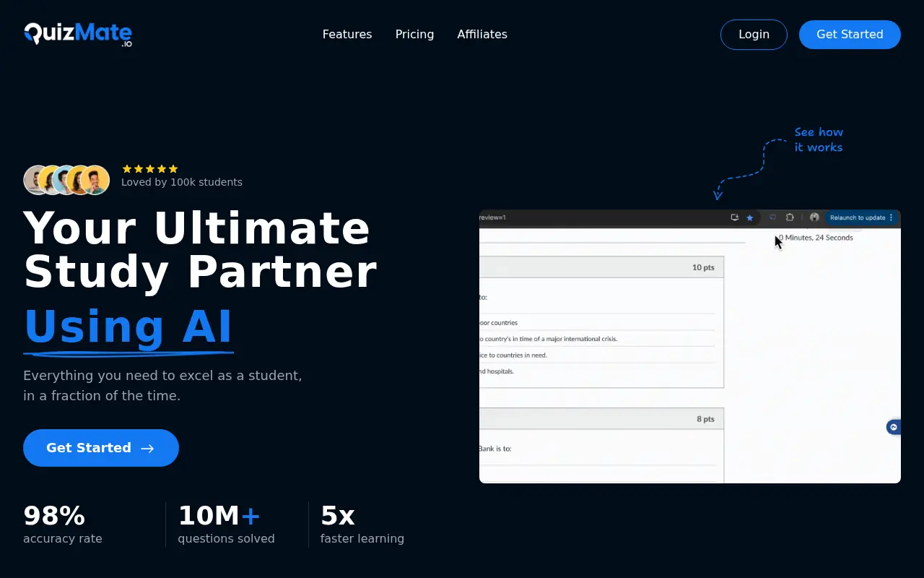Go to the Pricing page
Screen dimensions: 924x578
[414, 34]
